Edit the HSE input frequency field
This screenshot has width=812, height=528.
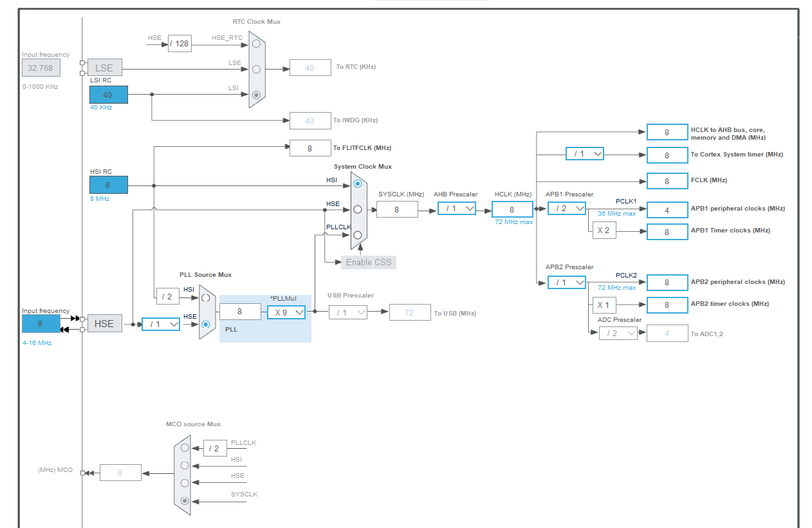41,323
